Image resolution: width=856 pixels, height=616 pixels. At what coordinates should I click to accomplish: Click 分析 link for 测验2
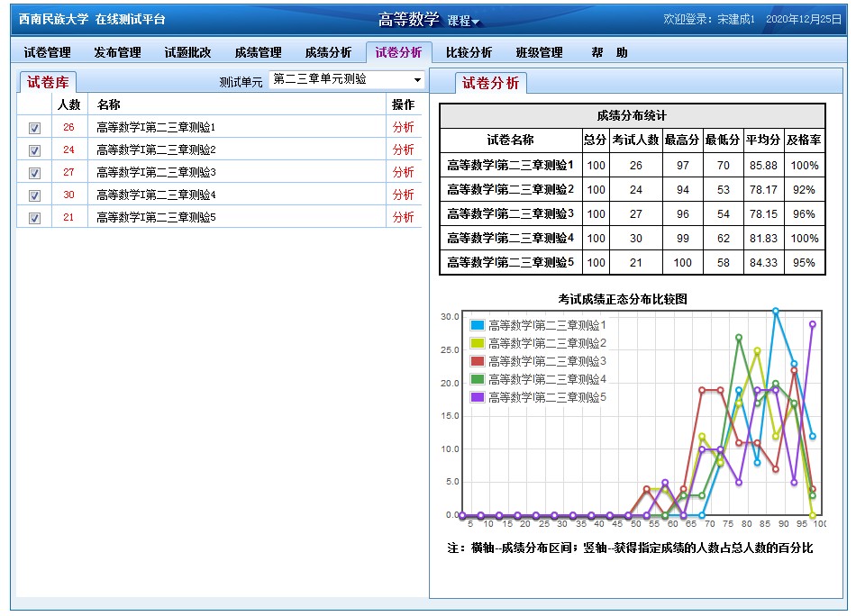click(403, 149)
